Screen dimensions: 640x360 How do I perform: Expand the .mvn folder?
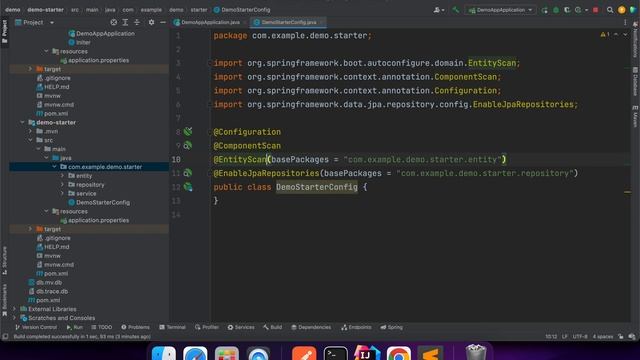31,131
